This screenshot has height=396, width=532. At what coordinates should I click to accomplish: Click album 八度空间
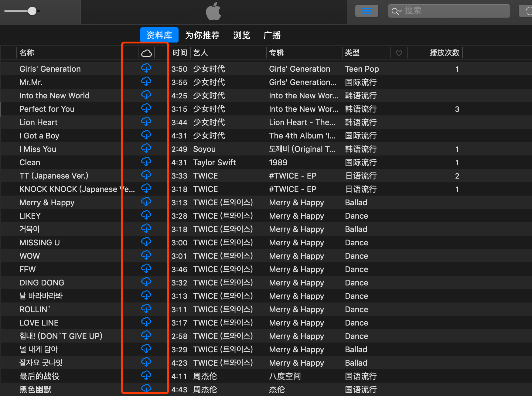285,376
